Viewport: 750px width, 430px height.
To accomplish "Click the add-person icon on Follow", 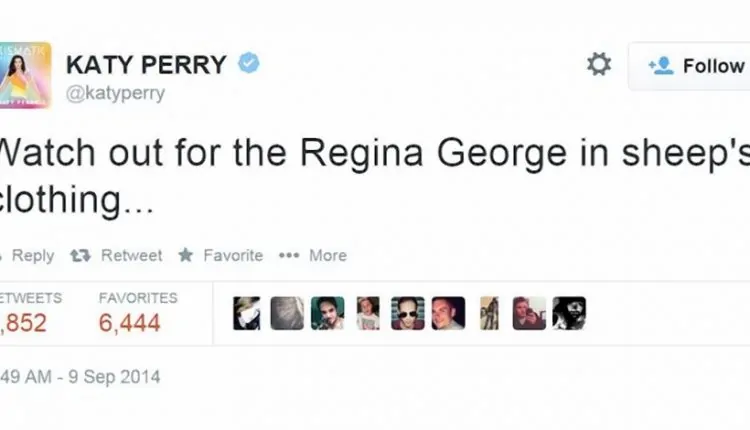I will click(661, 66).
